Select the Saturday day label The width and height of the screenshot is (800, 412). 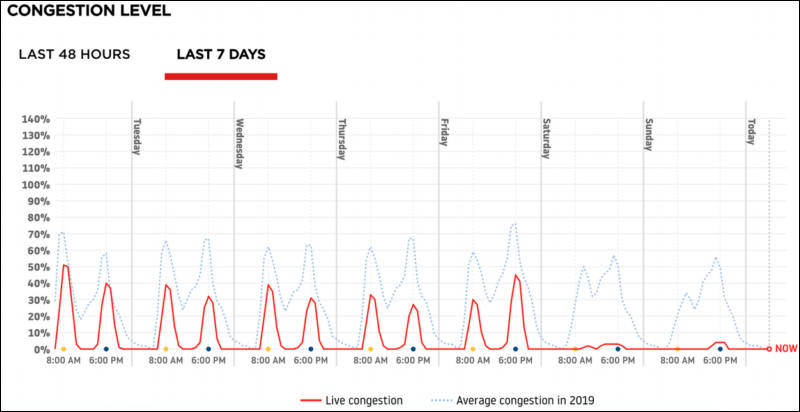coord(546,139)
